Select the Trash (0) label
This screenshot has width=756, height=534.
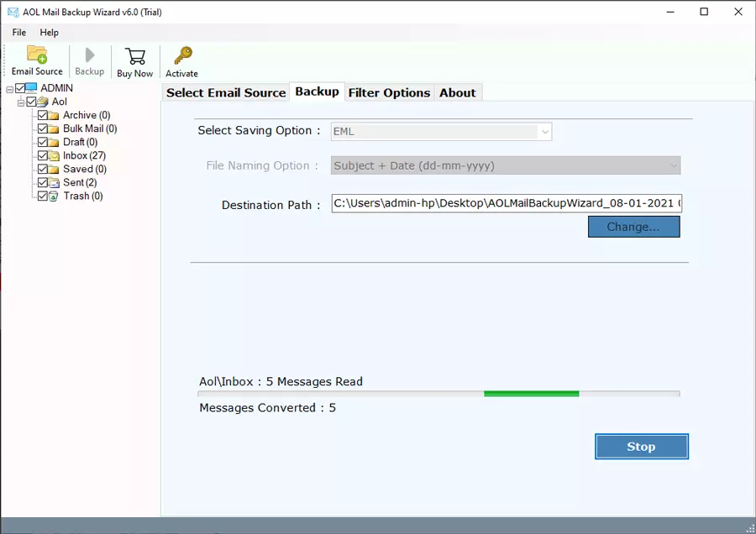[x=83, y=196]
